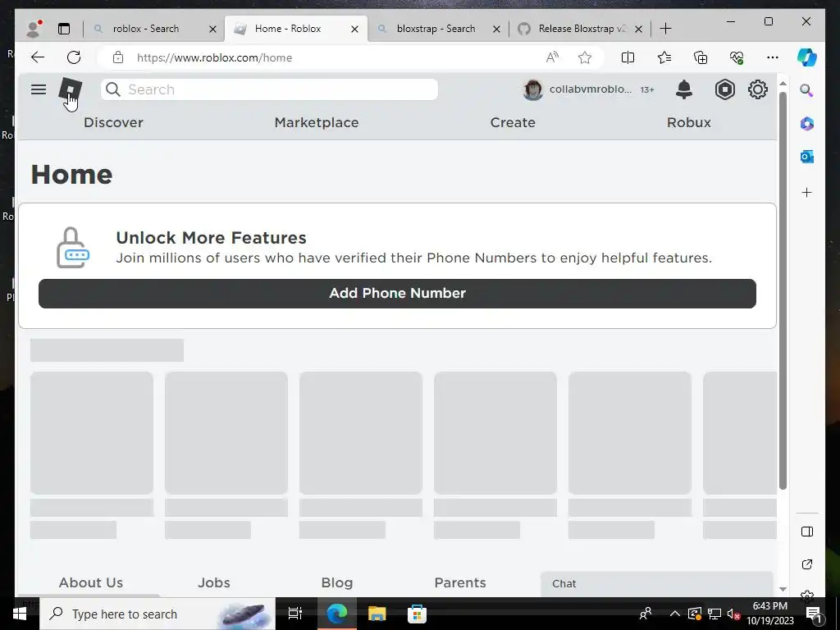Open the Windows Start menu
This screenshot has width=840, height=630.
tap(20, 614)
